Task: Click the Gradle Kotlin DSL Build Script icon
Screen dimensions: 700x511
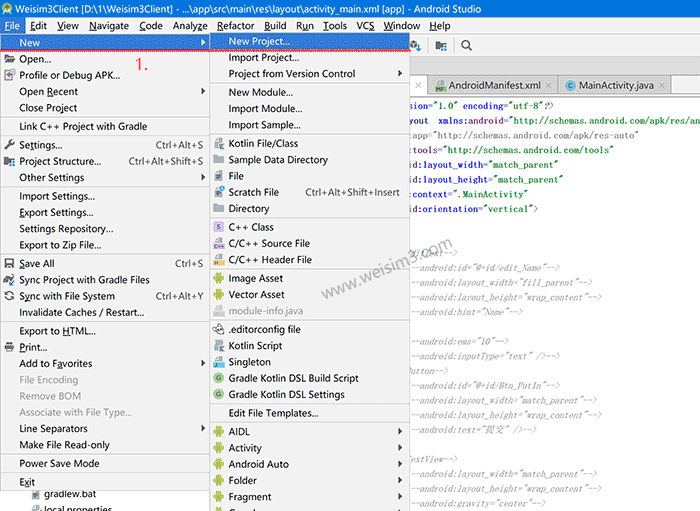Action: 219,378
